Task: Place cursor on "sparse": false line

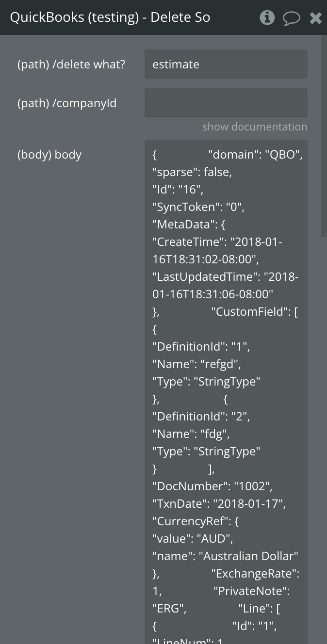Action: pos(192,172)
